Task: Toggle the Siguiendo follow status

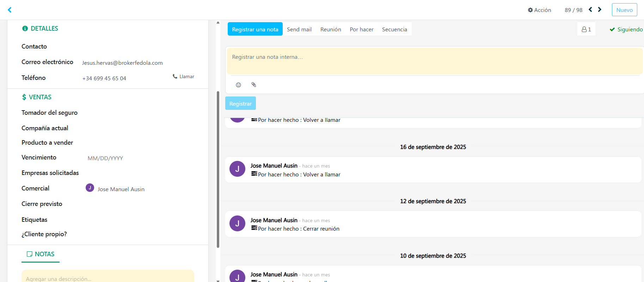Action: click(626, 30)
